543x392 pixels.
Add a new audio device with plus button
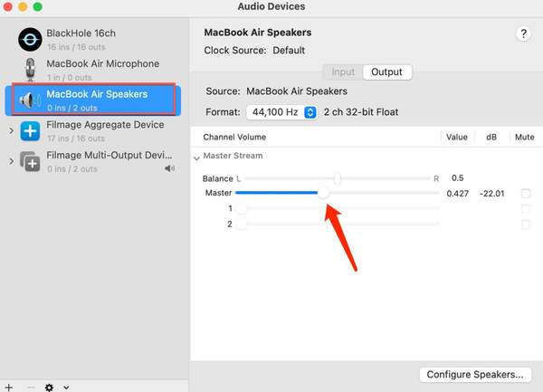pyautogui.click(x=11, y=387)
